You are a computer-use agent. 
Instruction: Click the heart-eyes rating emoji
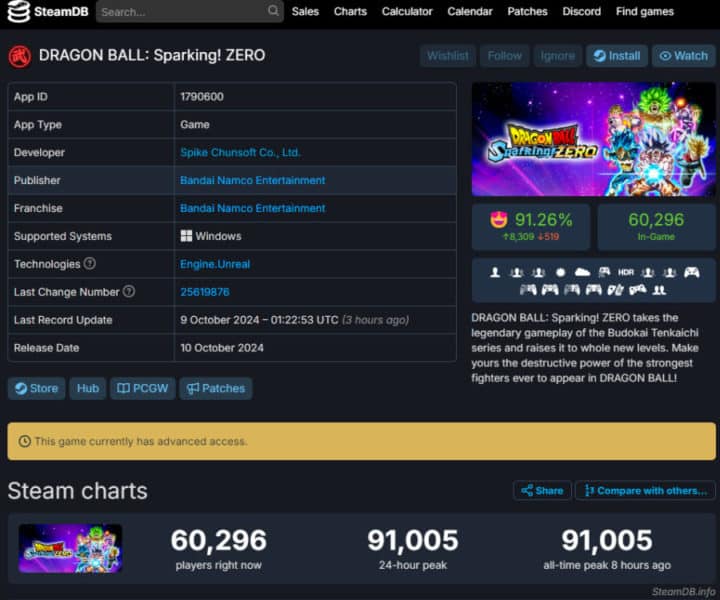pos(499,220)
